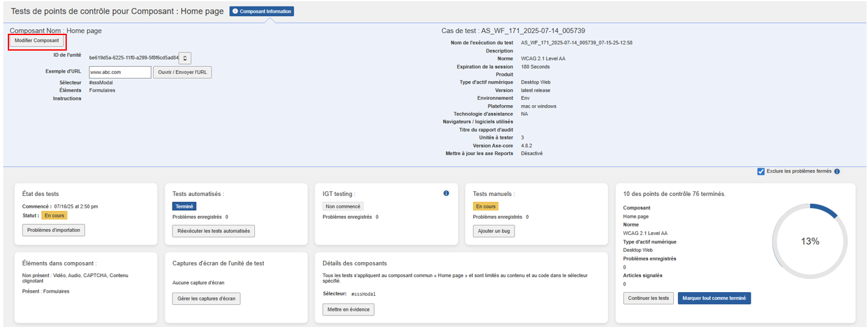868x329 pixels.
Task: Click the En cours badge under Tests manuels
Action: click(x=485, y=206)
